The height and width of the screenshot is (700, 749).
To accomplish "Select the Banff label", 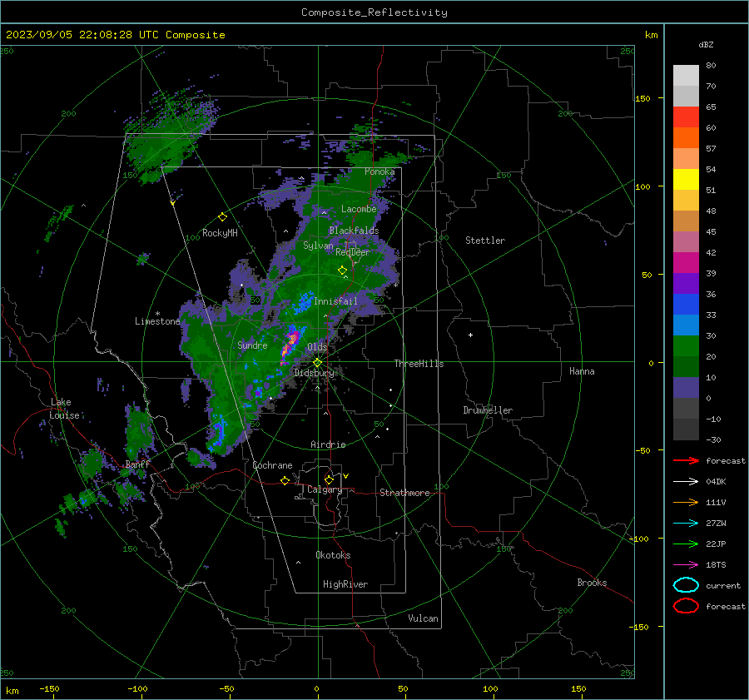I will [x=137, y=464].
